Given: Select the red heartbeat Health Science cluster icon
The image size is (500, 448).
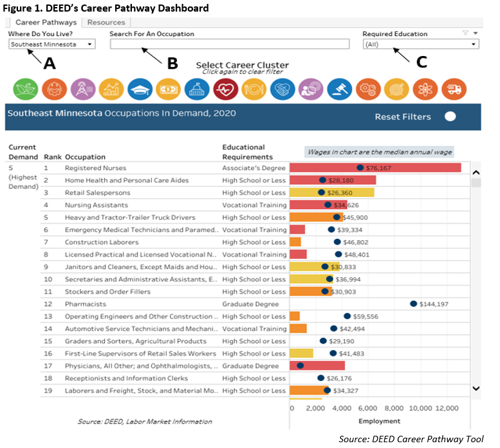Looking at the screenshot, I should (225, 89).
